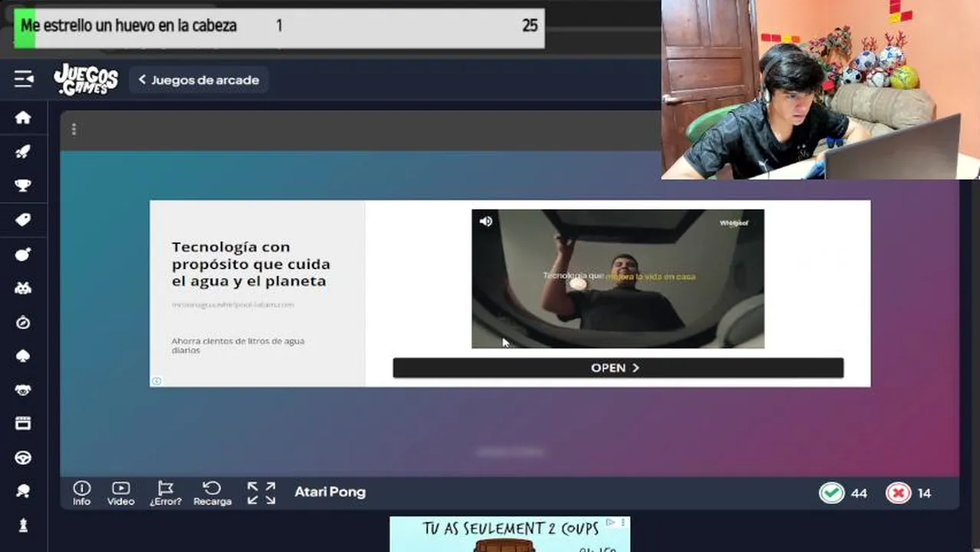
Task: Dislike the game with red X
Action: [898, 493]
